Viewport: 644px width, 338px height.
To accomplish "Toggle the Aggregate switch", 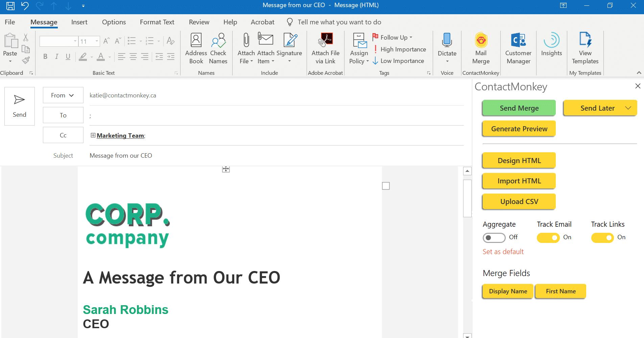I will tap(494, 238).
